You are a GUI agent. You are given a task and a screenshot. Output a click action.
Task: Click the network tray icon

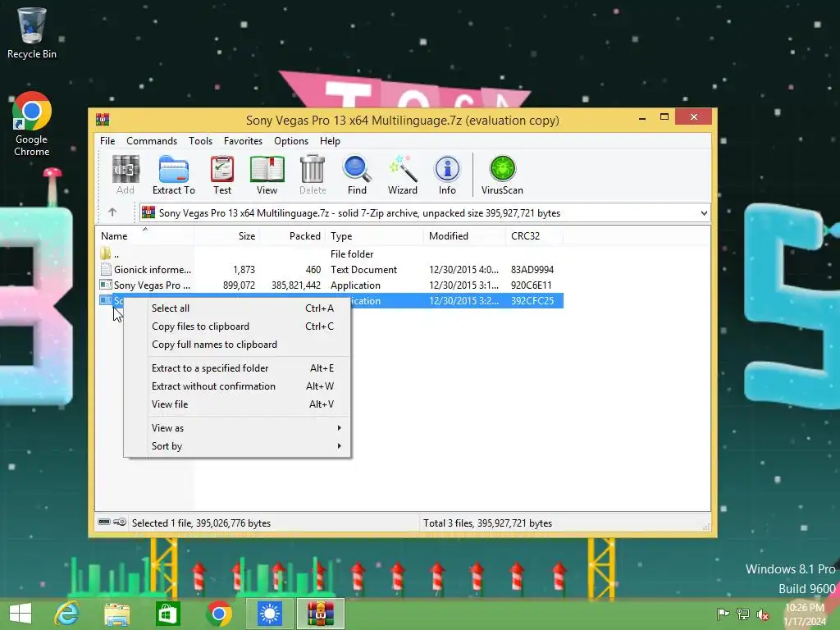[743, 614]
